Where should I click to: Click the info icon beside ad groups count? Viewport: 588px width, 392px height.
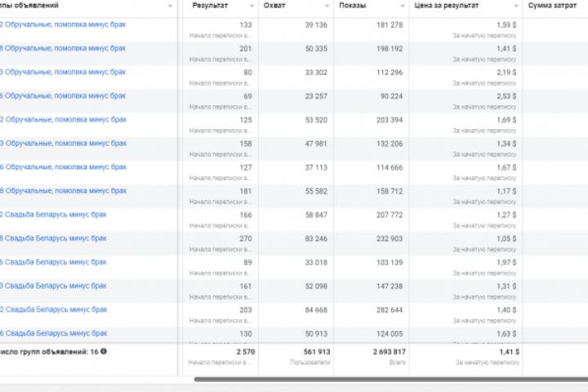tap(104, 351)
